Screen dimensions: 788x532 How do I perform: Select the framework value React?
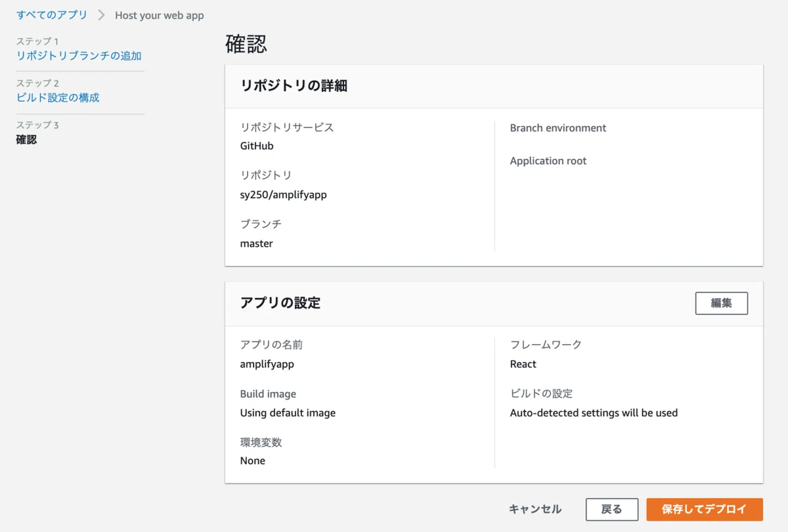point(523,365)
